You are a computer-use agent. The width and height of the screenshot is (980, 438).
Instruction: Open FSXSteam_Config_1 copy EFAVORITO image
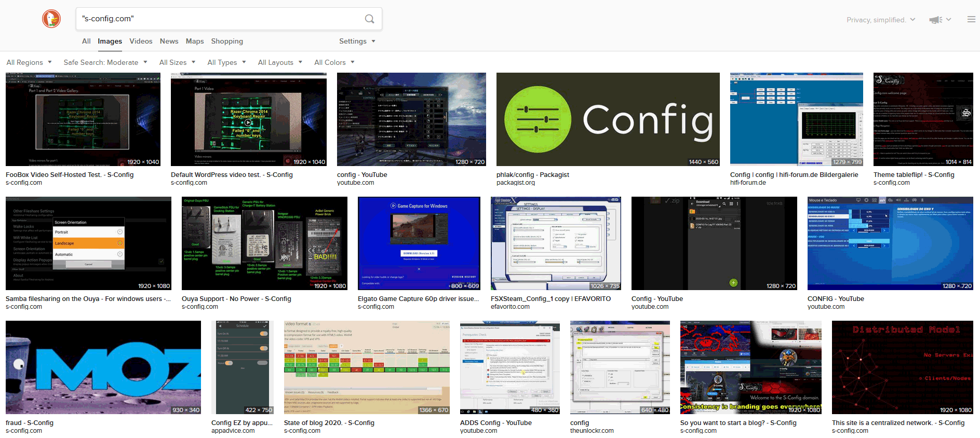[x=556, y=243]
